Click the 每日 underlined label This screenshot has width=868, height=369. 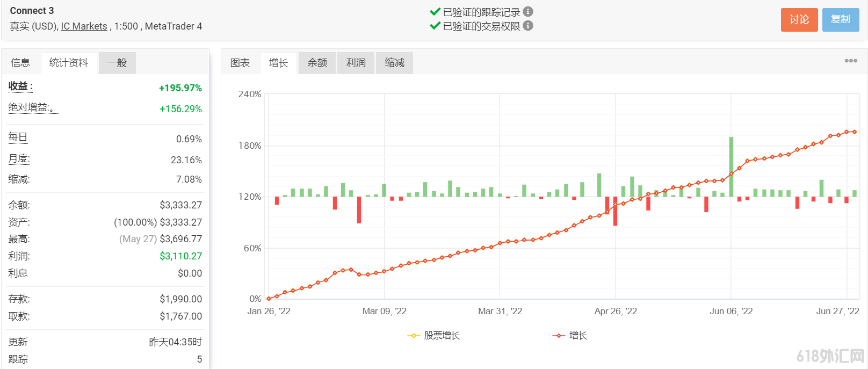coord(18,138)
